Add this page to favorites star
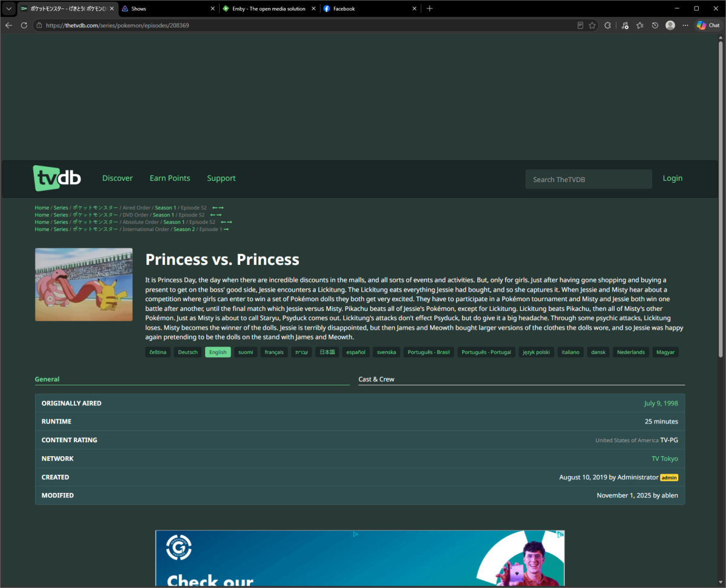Image resolution: width=726 pixels, height=588 pixels. point(592,25)
